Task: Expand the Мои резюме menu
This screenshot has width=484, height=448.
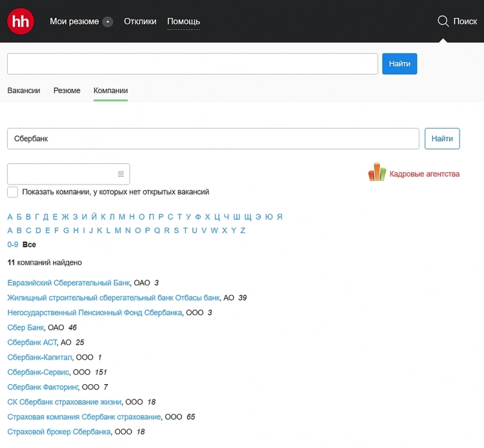Action: click(74, 21)
